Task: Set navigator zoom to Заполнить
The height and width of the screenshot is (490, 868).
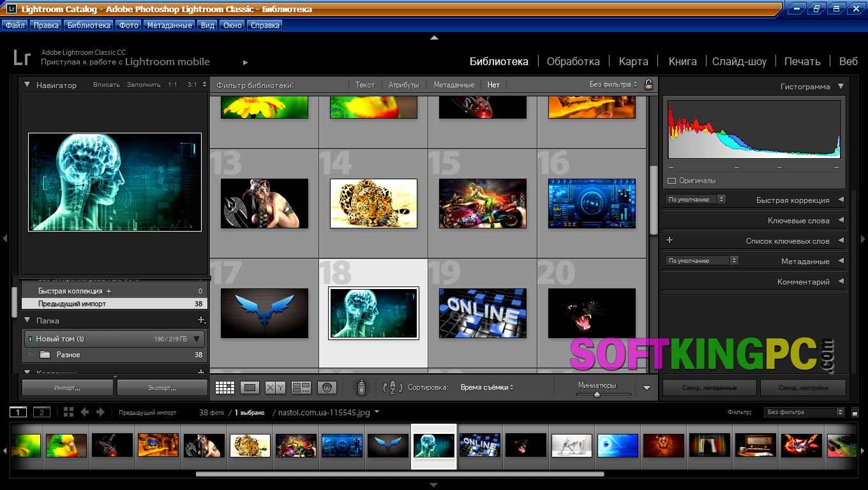Action: 144,85
